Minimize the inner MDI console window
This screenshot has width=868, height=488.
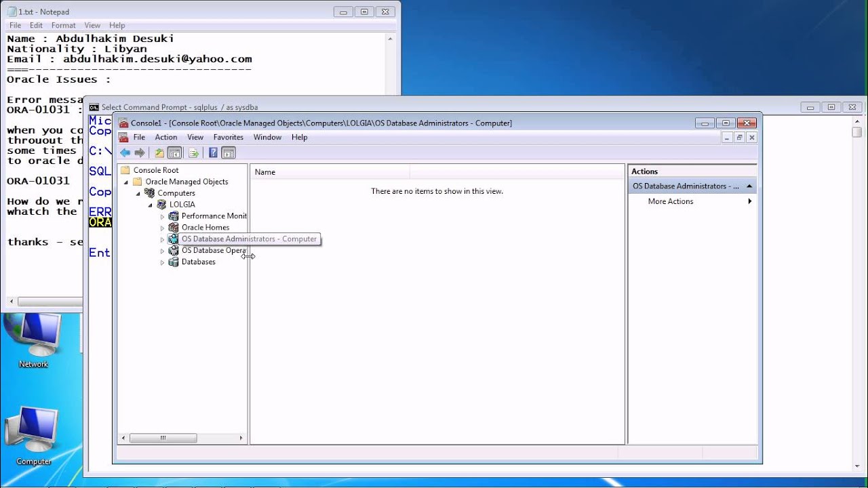pos(726,137)
